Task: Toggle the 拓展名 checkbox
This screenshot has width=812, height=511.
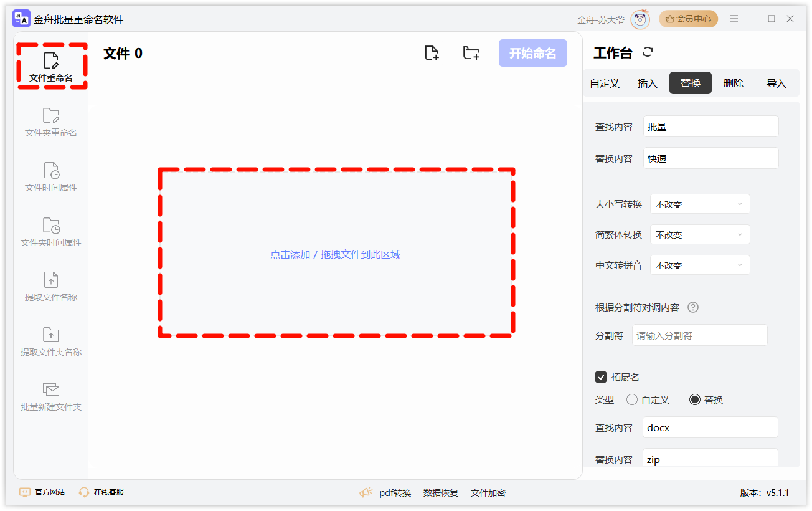Action: [x=601, y=377]
